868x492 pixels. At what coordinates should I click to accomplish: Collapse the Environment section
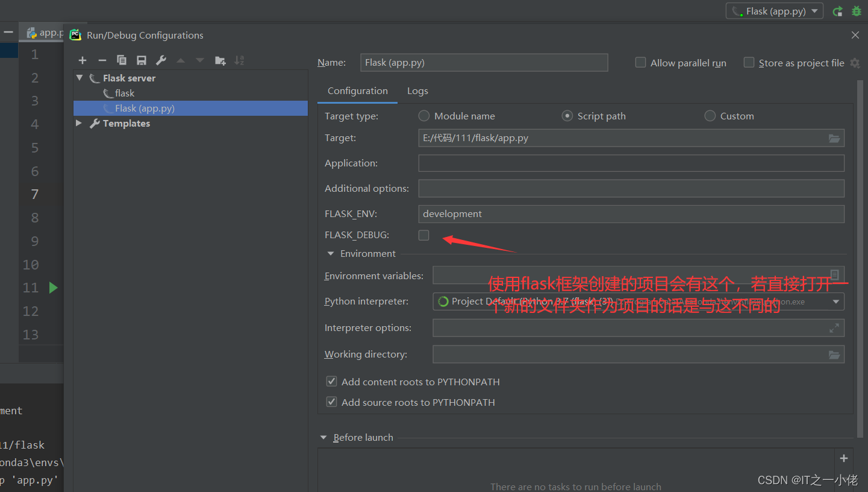click(331, 254)
